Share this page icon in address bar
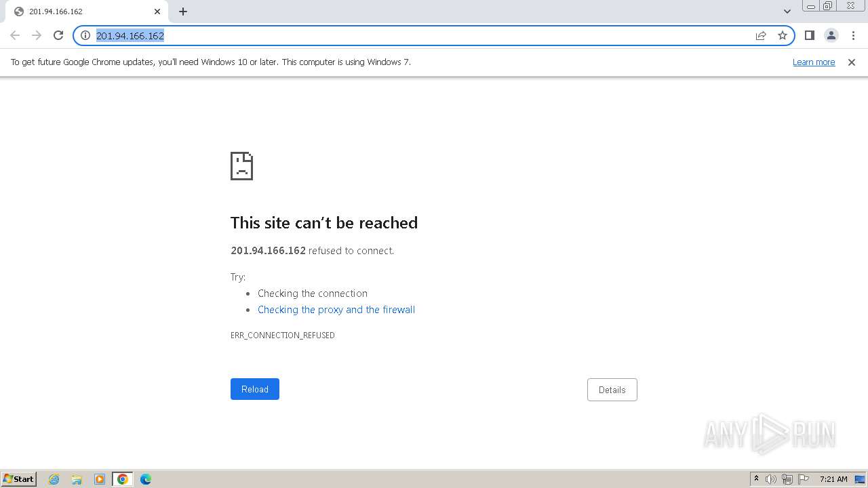868x488 pixels. click(x=761, y=35)
